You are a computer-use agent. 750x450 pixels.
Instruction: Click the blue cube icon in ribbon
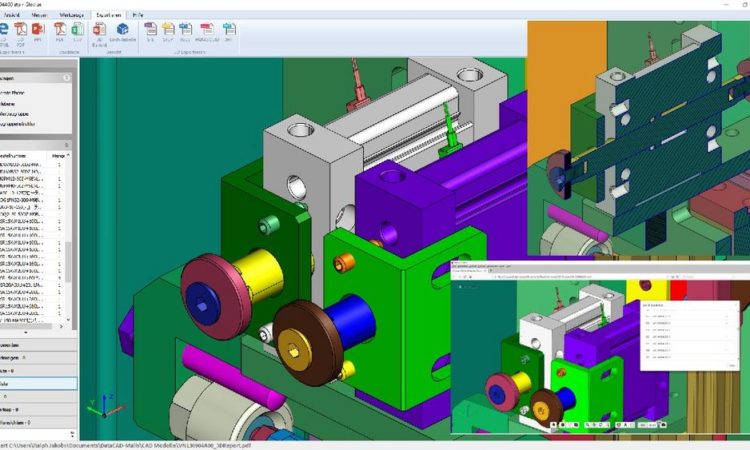click(122, 31)
